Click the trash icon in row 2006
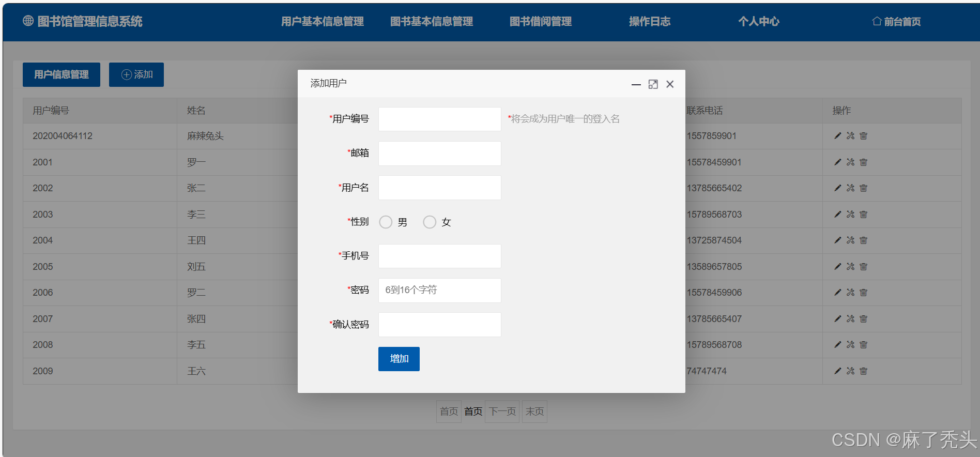980x457 pixels. [x=863, y=293]
